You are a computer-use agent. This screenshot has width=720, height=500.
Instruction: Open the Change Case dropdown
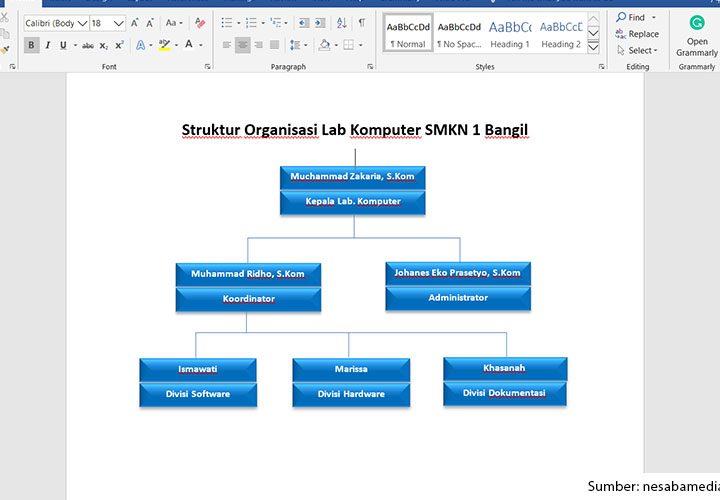click(x=174, y=23)
